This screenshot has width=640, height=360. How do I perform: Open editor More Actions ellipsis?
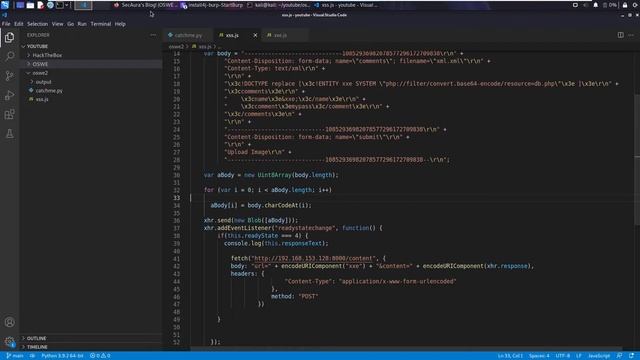click(631, 35)
